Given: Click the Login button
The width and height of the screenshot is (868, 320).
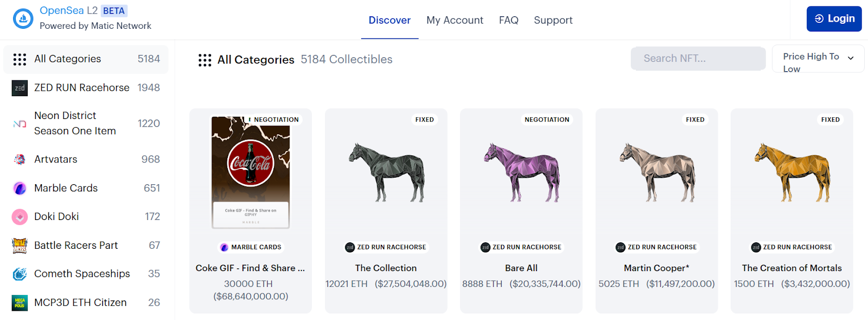Looking at the screenshot, I should 834,19.
